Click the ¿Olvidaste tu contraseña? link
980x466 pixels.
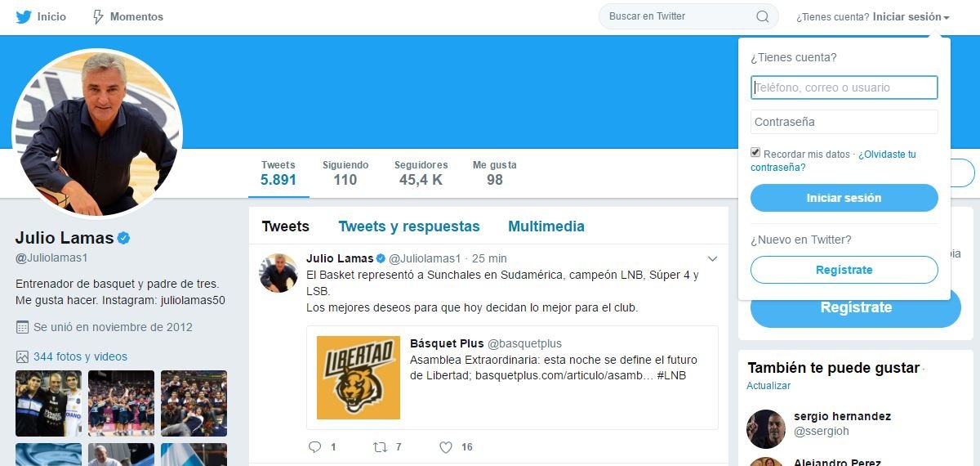click(833, 160)
